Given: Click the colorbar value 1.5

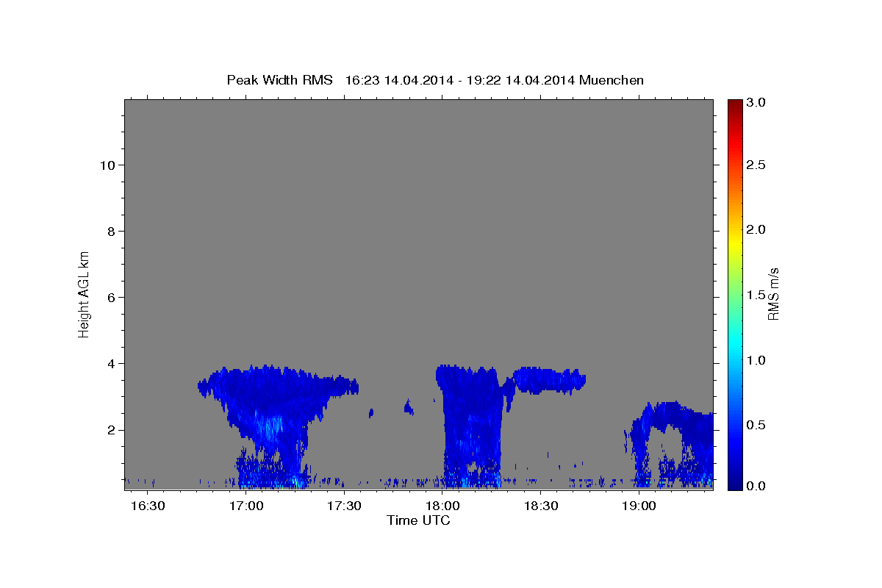Looking at the screenshot, I should (756, 295).
